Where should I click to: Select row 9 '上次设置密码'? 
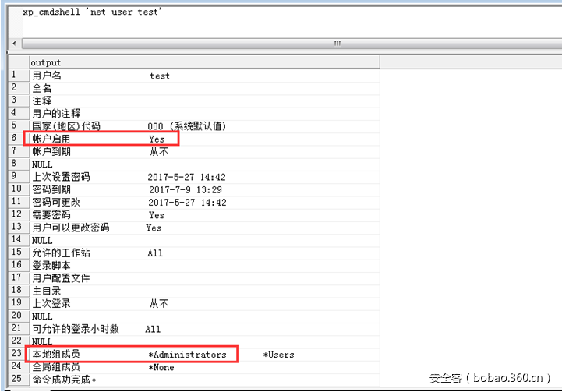pos(204,177)
